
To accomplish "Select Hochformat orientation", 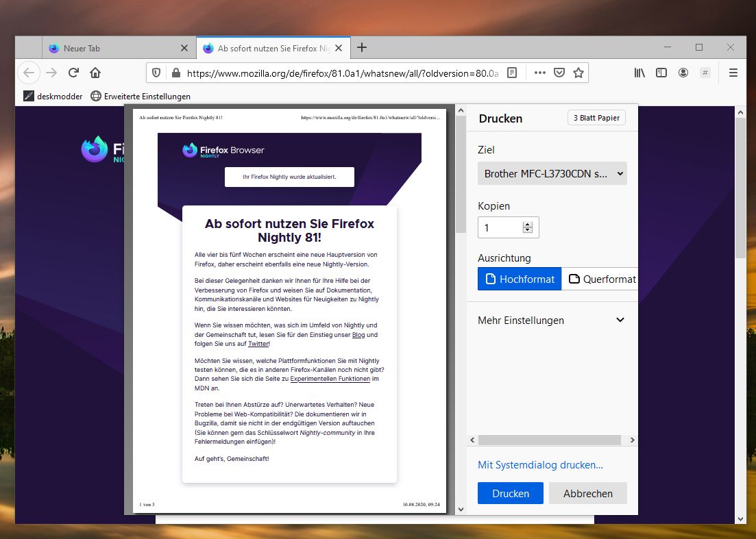I will (x=520, y=279).
